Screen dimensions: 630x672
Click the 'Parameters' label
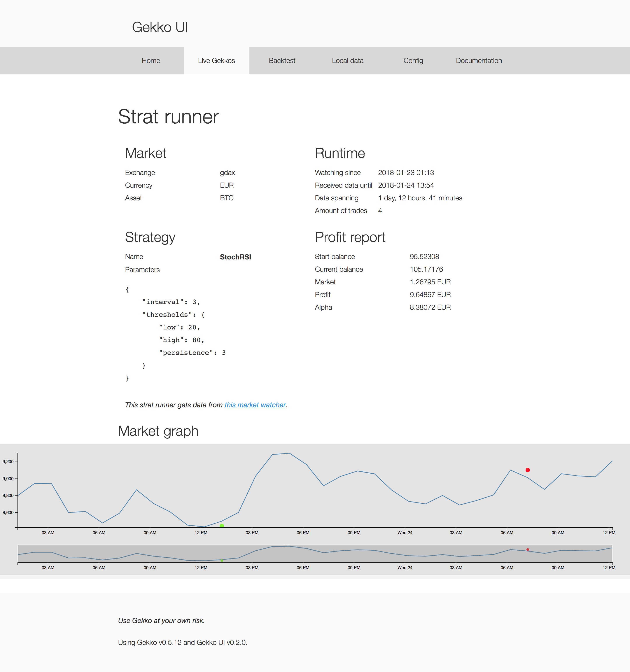[142, 270]
